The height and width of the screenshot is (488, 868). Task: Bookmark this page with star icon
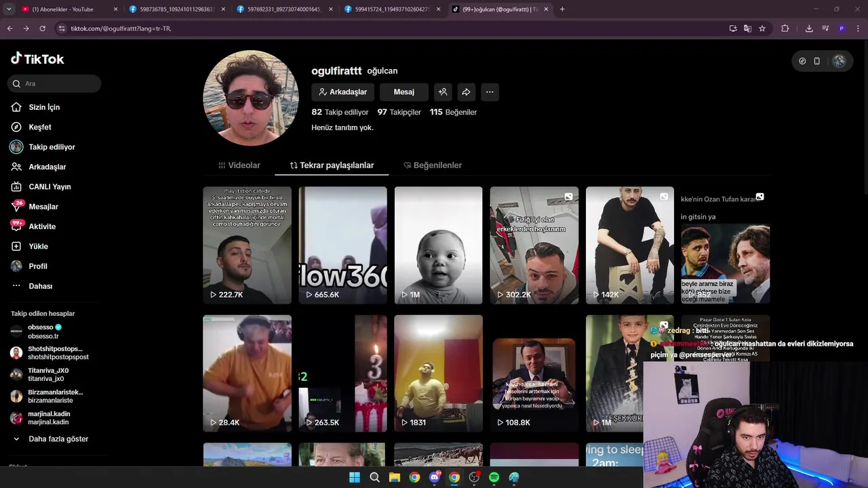pos(762,28)
